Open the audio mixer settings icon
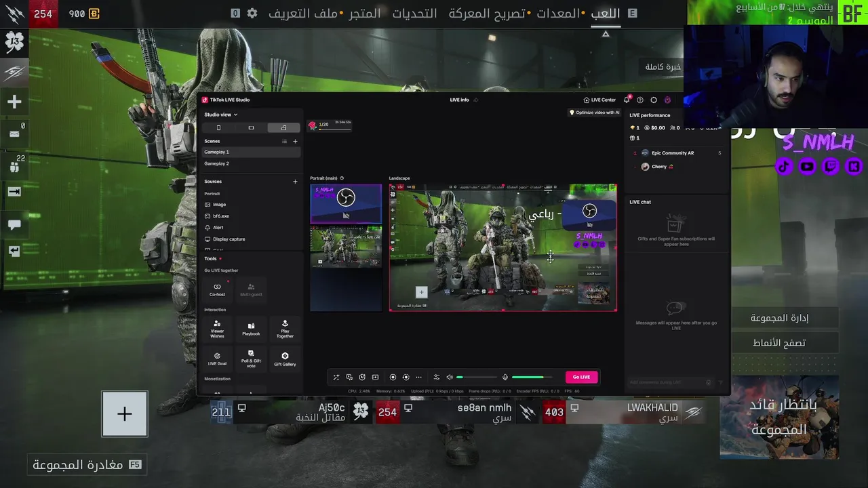This screenshot has width=868, height=488. click(x=437, y=377)
